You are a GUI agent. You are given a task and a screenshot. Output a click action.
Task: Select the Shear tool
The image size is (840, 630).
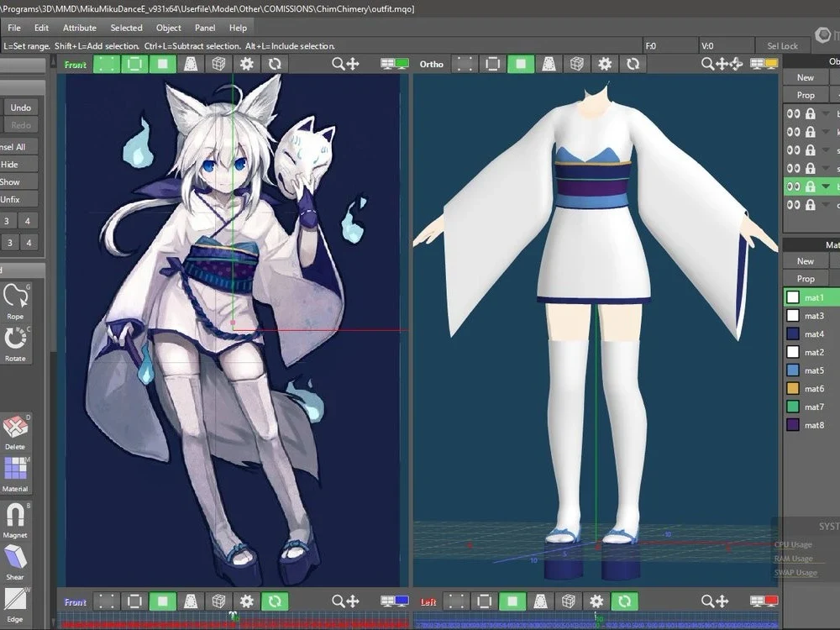[15, 563]
